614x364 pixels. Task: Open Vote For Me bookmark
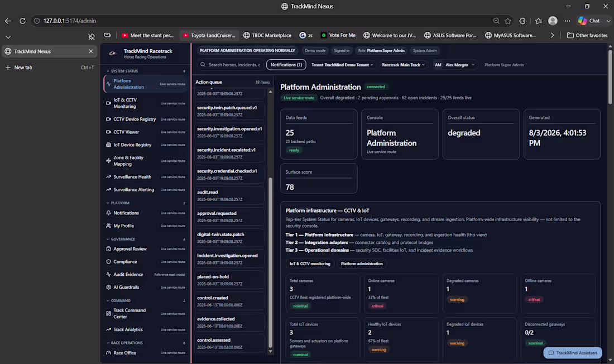338,35
